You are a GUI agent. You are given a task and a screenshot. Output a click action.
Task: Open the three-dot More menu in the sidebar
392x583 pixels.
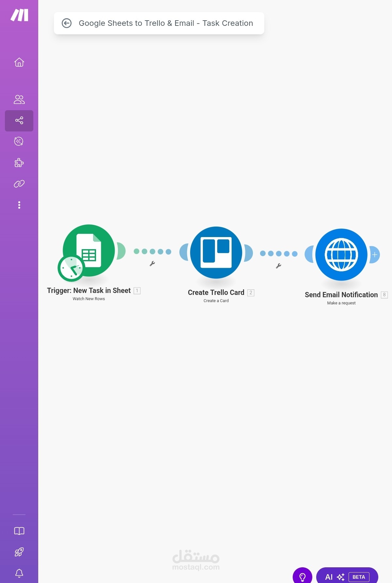pos(19,205)
